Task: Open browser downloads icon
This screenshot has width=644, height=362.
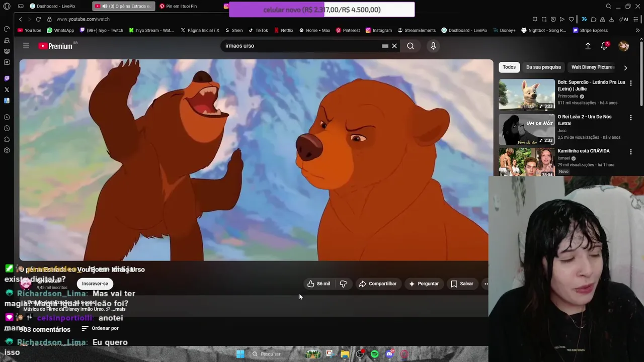Action: click(x=611, y=19)
